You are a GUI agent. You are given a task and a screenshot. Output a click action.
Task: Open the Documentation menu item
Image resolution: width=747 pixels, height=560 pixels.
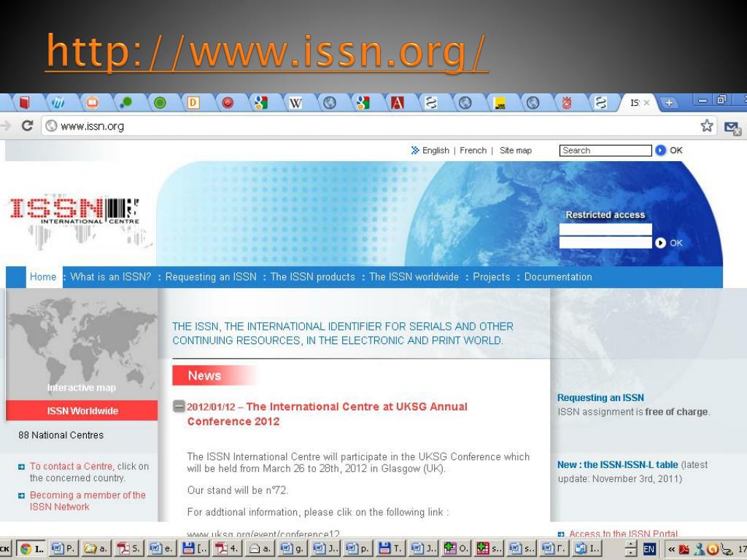coord(558,276)
